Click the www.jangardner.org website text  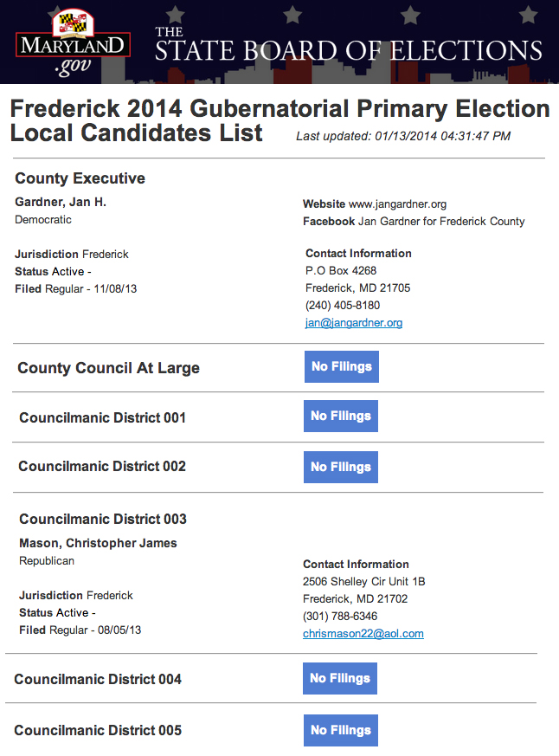(397, 204)
